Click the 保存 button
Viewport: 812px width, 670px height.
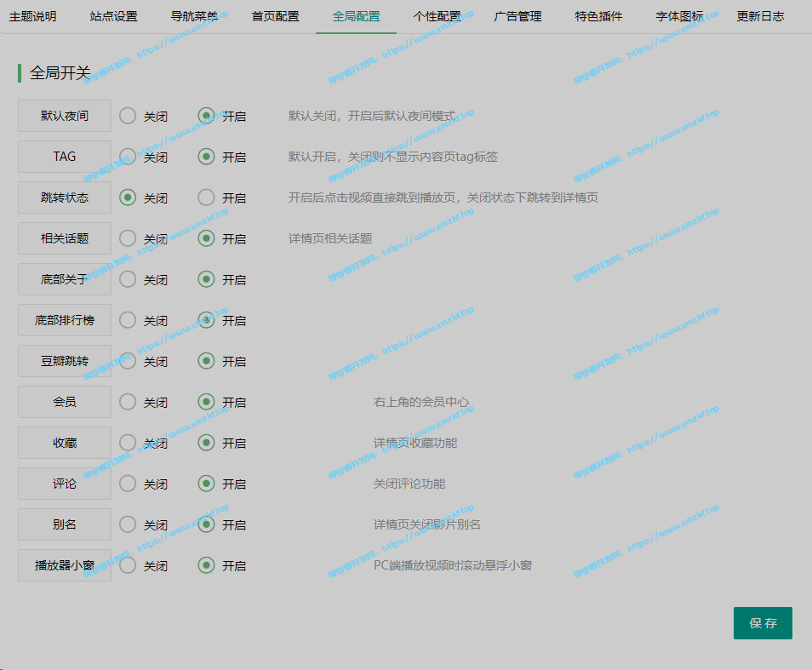[763, 623]
